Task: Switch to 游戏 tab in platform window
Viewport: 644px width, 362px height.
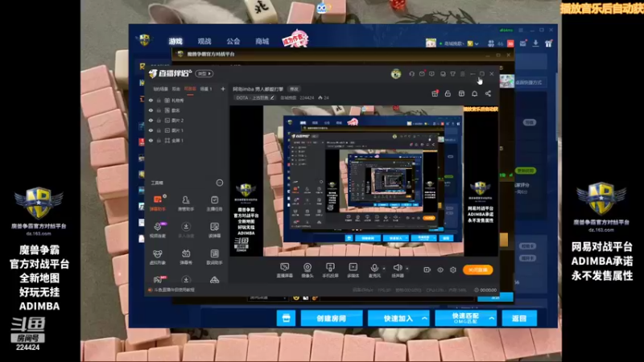Action: (x=175, y=41)
